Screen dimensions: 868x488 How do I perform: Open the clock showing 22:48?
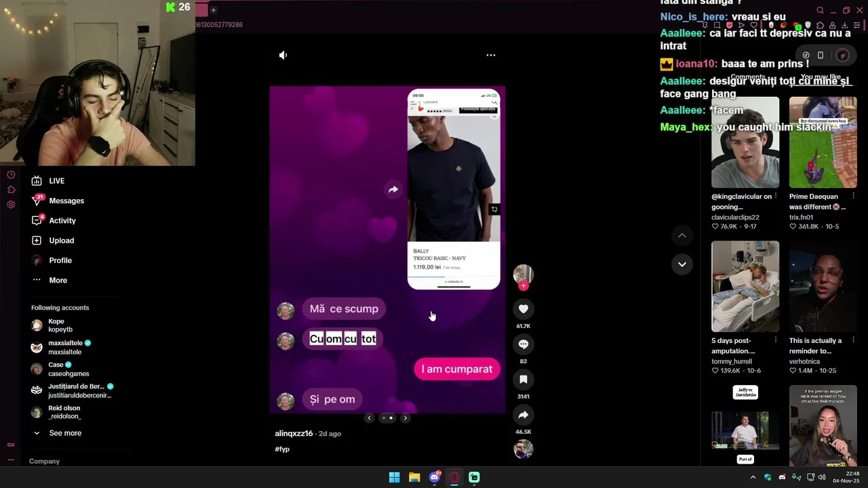click(846, 477)
